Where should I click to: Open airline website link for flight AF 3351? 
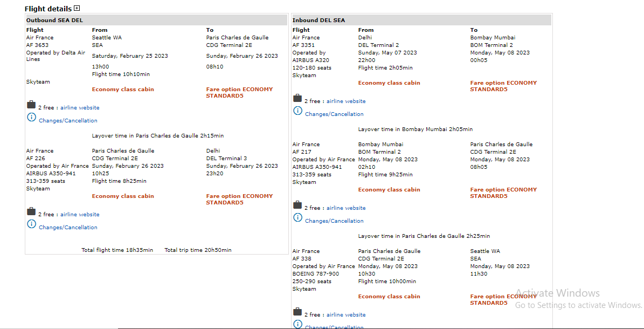(x=346, y=101)
